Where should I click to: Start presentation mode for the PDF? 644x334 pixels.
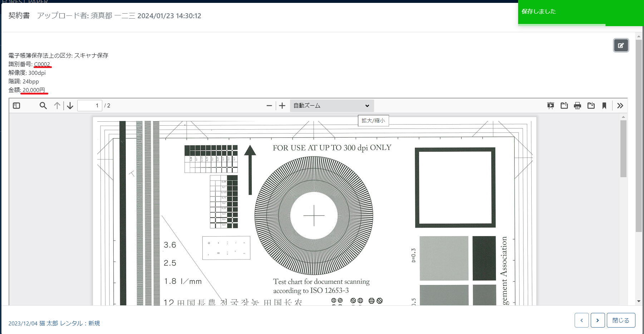click(x=551, y=106)
